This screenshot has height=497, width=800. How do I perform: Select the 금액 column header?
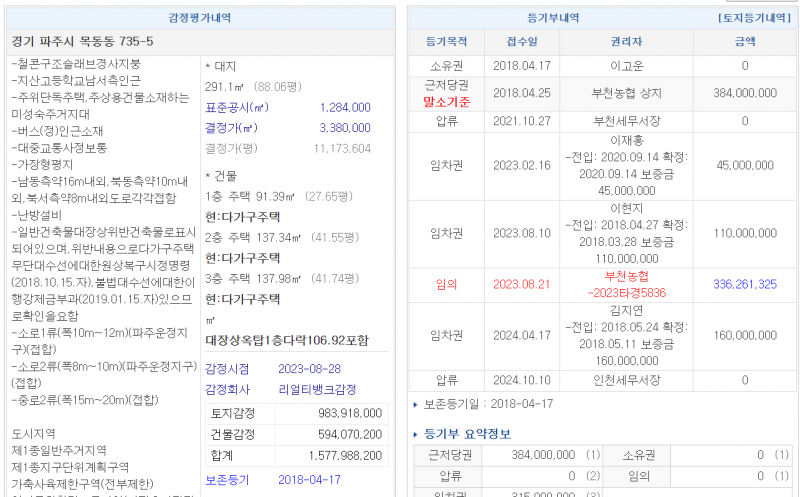[744, 42]
